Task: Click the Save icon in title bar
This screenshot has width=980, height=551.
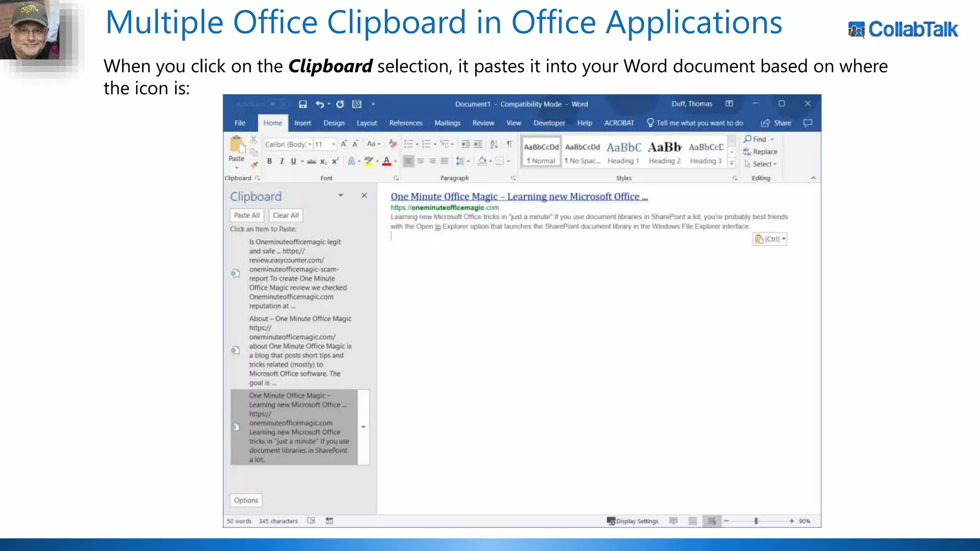Action: pyautogui.click(x=302, y=104)
